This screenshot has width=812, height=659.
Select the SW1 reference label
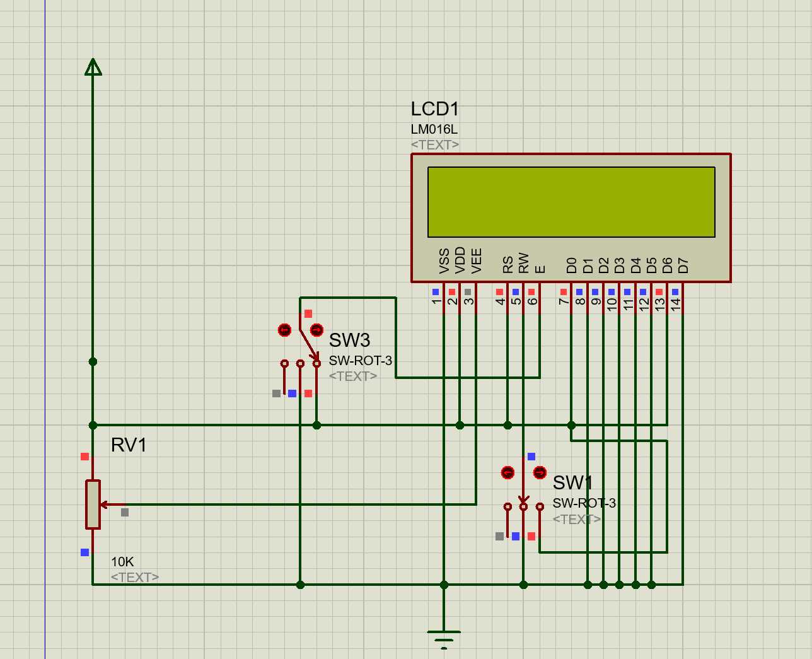(572, 483)
